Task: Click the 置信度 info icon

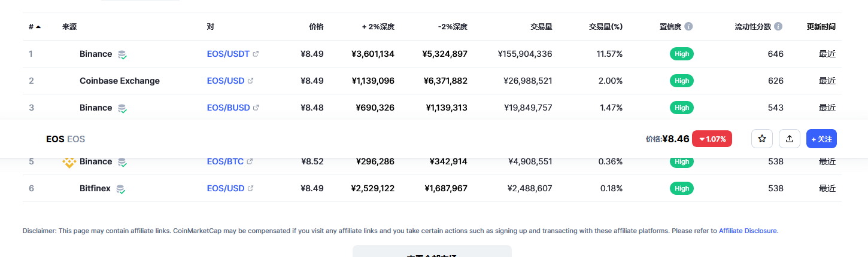Action: 688,26
